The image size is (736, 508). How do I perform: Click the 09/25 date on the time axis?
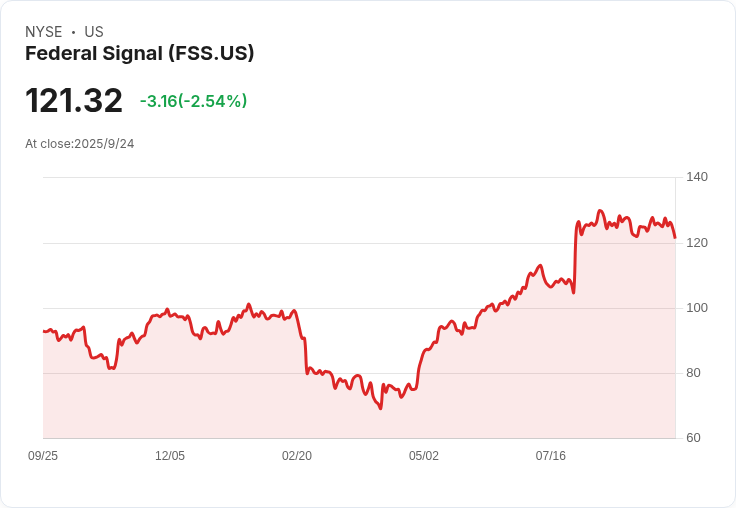click(43, 456)
